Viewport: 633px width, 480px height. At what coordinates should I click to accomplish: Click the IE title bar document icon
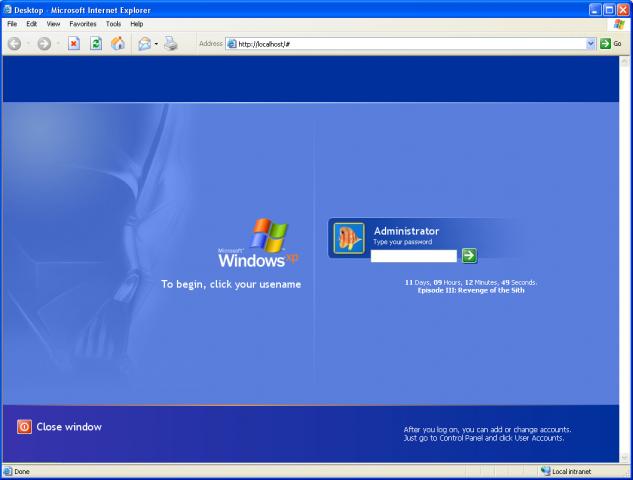pyautogui.click(x=7, y=10)
